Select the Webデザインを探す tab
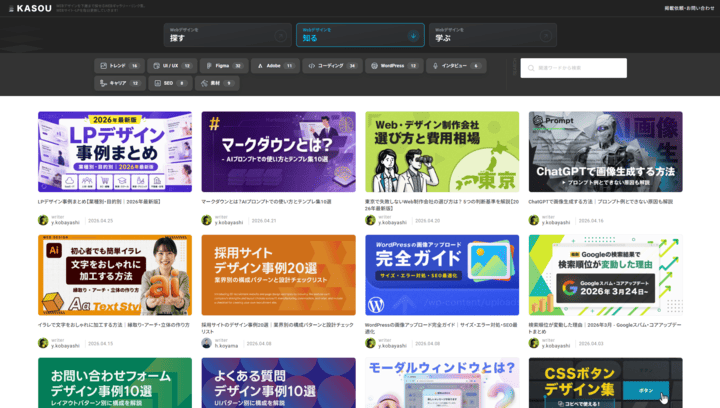 tap(228, 35)
